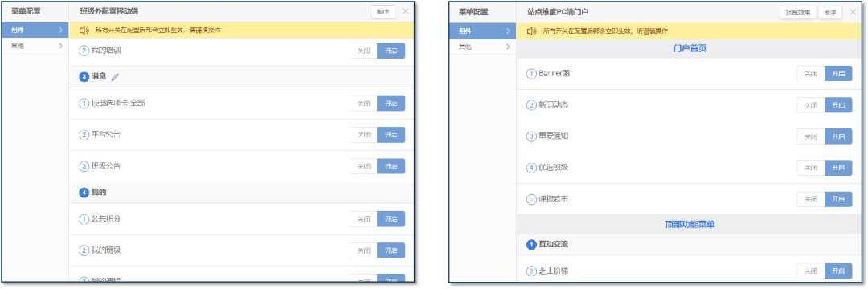Click the pencil edit icon beside 消息
868x289 pixels.
[115, 77]
